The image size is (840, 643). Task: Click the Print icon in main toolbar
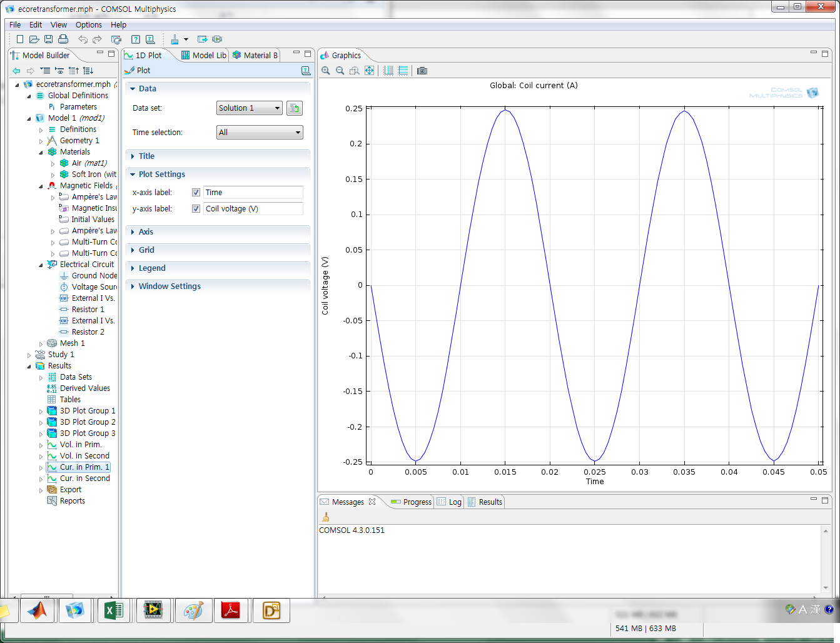[x=63, y=39]
